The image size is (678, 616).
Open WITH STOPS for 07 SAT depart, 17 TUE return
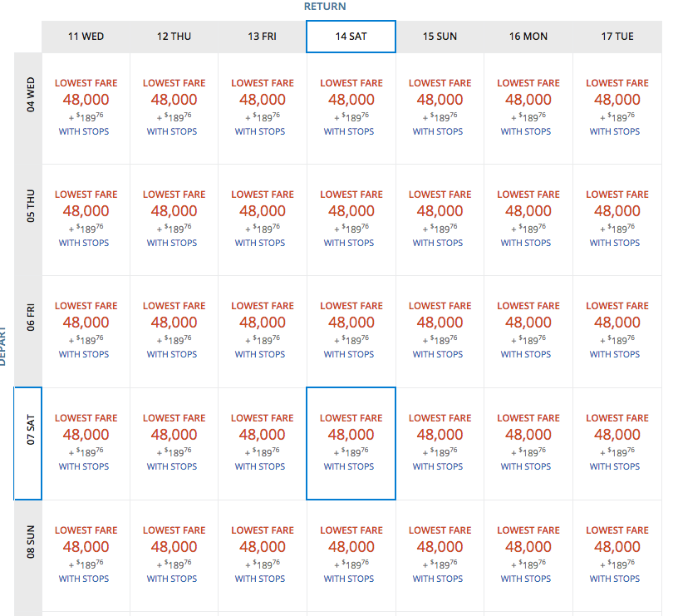[615, 466]
